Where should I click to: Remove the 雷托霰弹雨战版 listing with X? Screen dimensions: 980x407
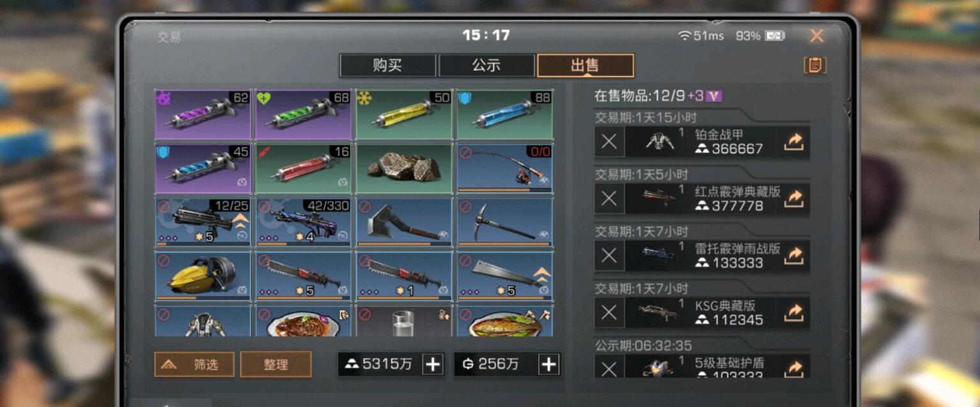pos(609,256)
